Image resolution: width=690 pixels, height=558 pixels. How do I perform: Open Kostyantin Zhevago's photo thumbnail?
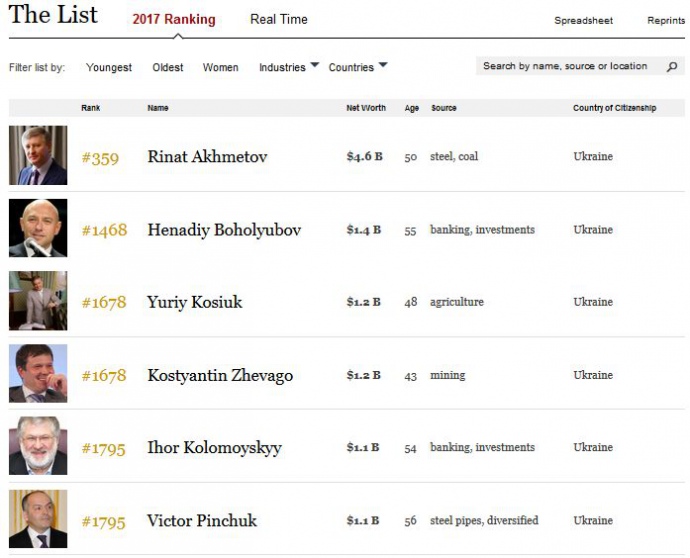click(x=38, y=374)
